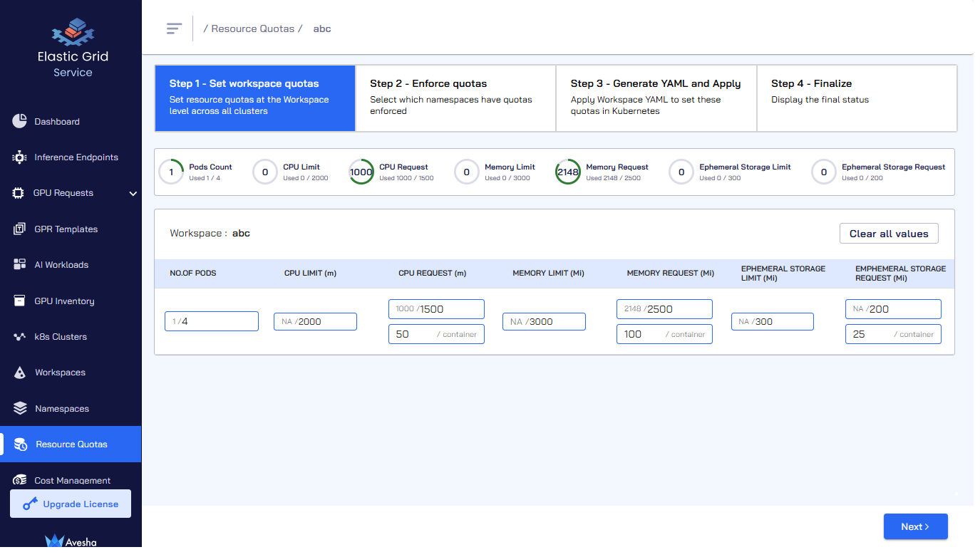Open Step 3 - Generate YAML and Apply

656,98
